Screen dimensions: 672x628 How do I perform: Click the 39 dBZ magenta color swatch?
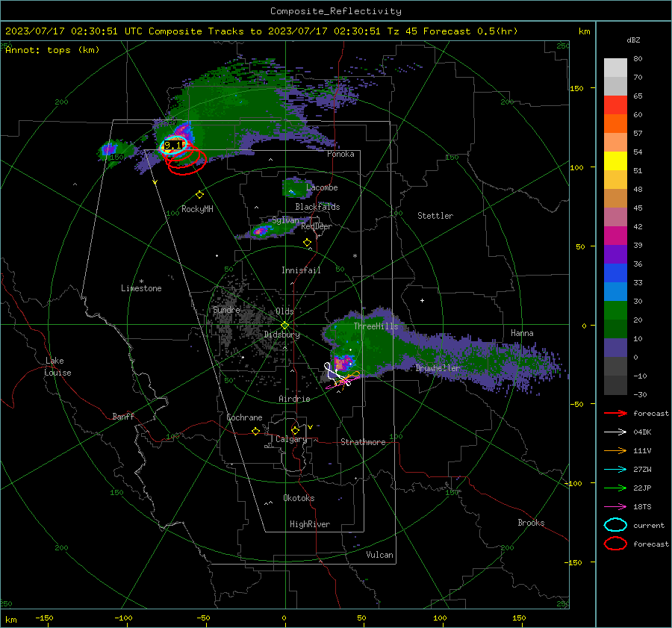click(615, 235)
